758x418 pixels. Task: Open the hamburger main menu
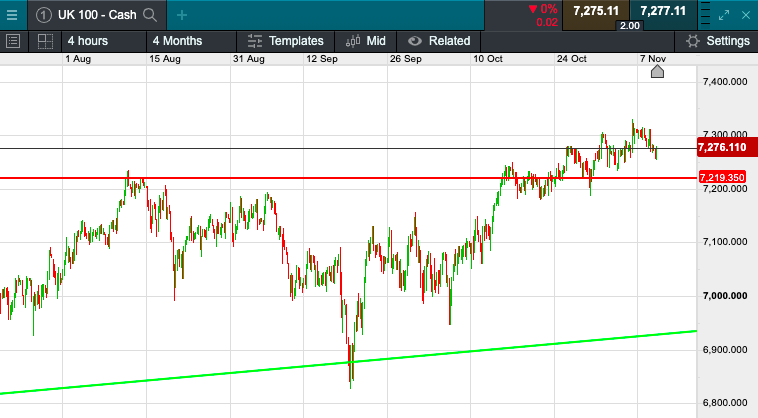(12, 14)
